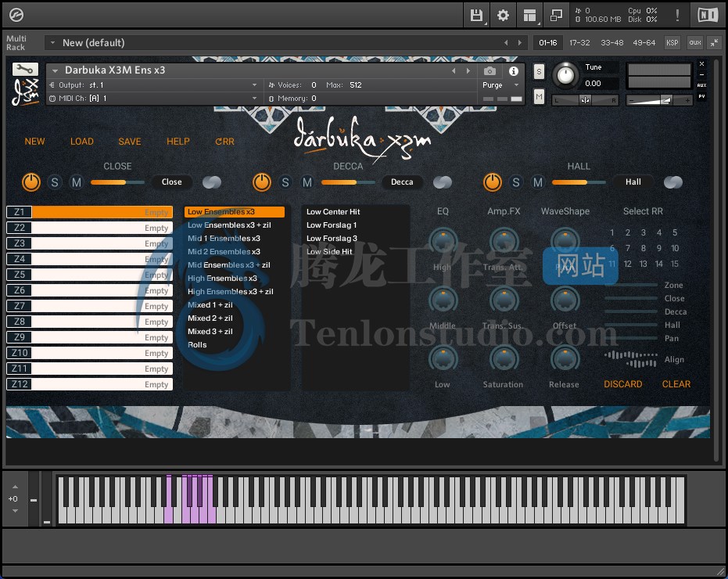Click the EQ High knob
The width and height of the screenshot is (728, 579).
(x=443, y=241)
